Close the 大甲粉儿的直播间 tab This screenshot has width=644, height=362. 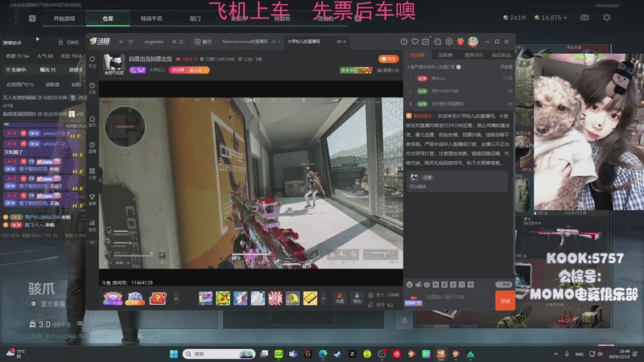[345, 42]
